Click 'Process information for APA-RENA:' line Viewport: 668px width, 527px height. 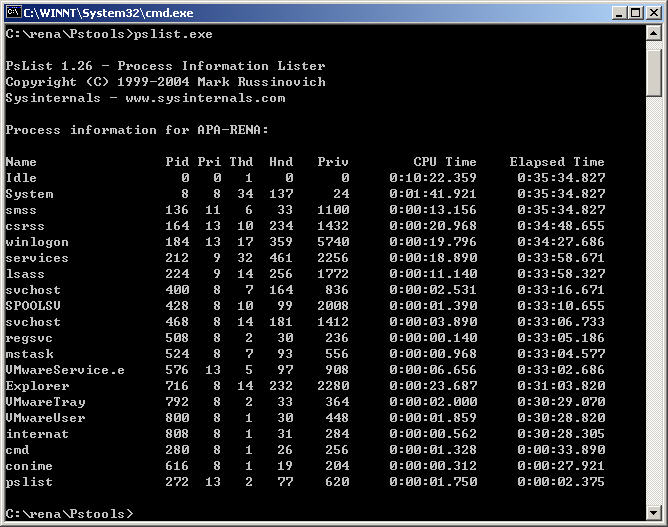(x=137, y=130)
